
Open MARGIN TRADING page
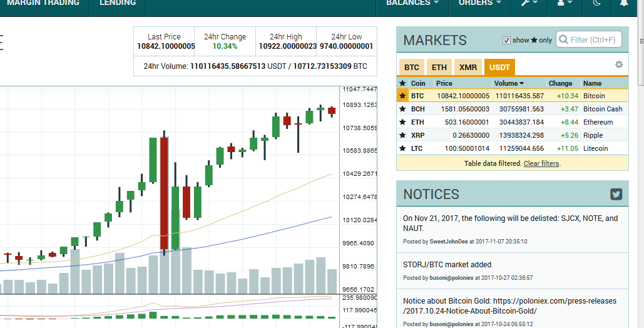pos(43,3)
